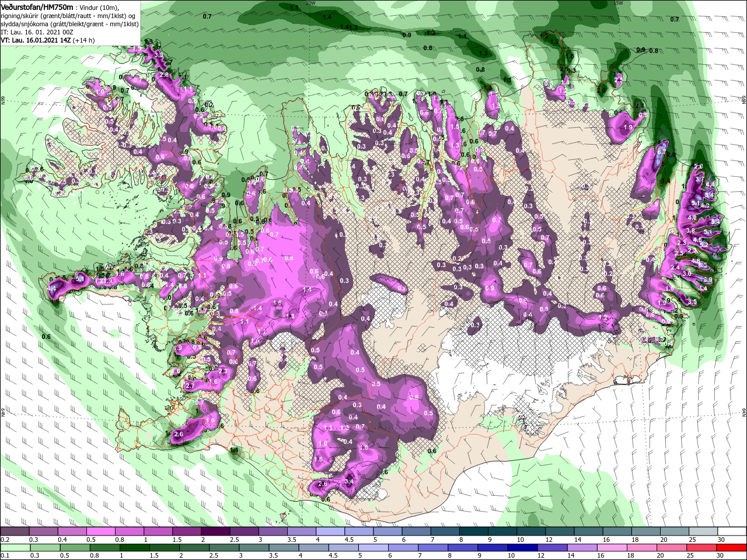Image resolution: width=747 pixels, height=560 pixels.
Task: Click the 20W longitude label at top
Action: (x=310, y=3)
